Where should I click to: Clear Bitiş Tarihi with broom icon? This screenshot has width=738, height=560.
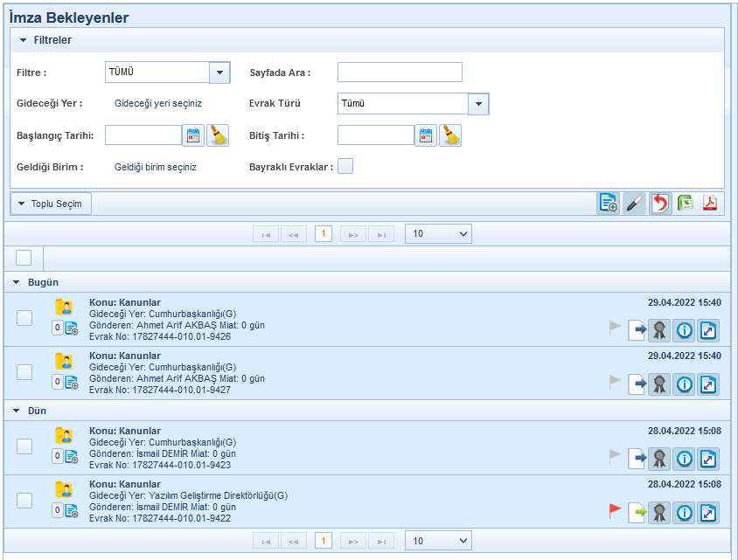click(x=450, y=135)
